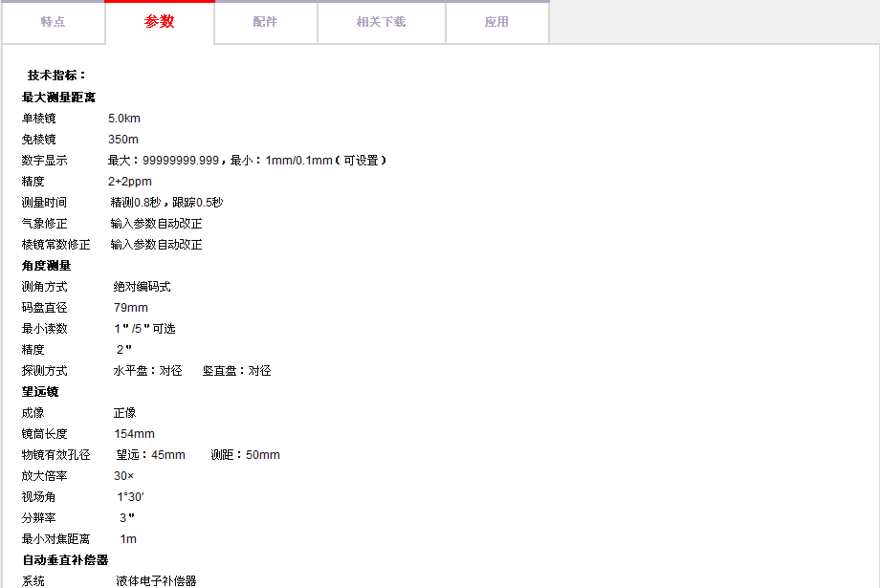The image size is (880, 588).
Task: Click the 技术指标 heading
Action: (x=57, y=75)
